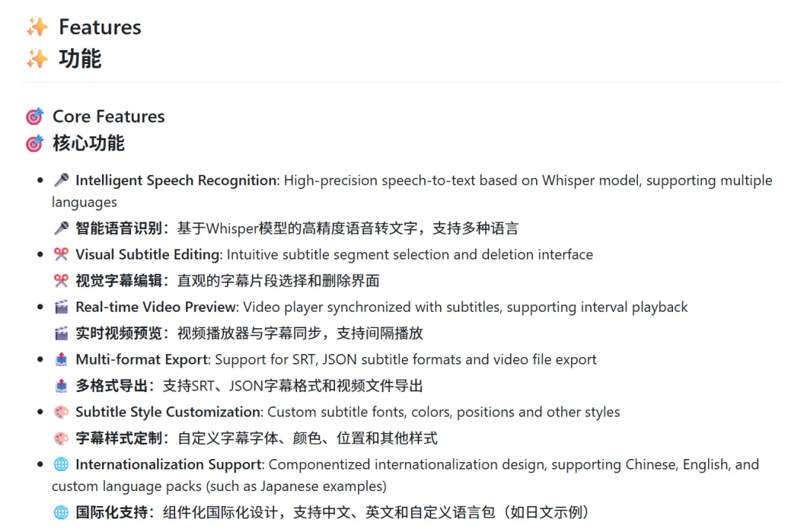Click the bold 实时视频预览 label
The image size is (804, 532).
pos(119,333)
